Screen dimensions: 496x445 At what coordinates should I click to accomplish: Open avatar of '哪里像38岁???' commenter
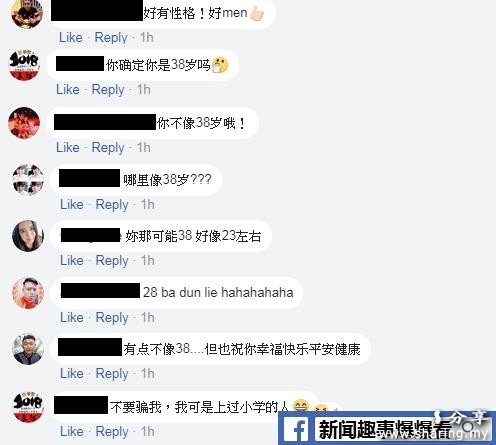[28, 180]
